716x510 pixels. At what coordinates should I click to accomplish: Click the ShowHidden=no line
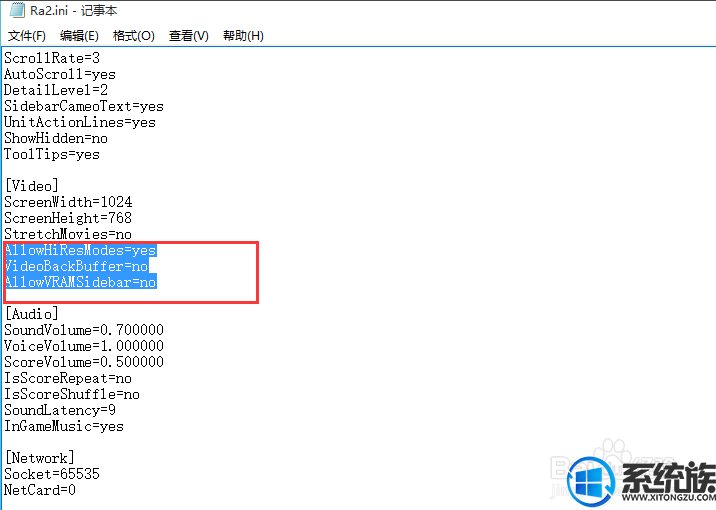click(56, 138)
